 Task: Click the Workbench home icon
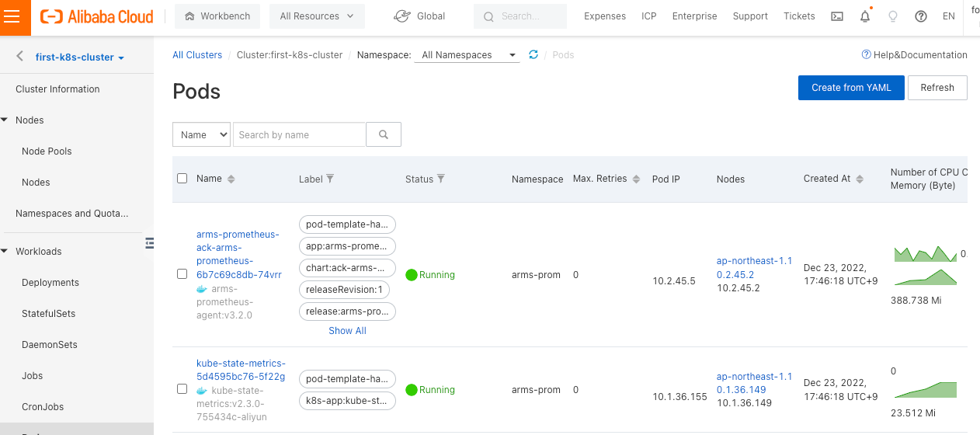point(190,16)
